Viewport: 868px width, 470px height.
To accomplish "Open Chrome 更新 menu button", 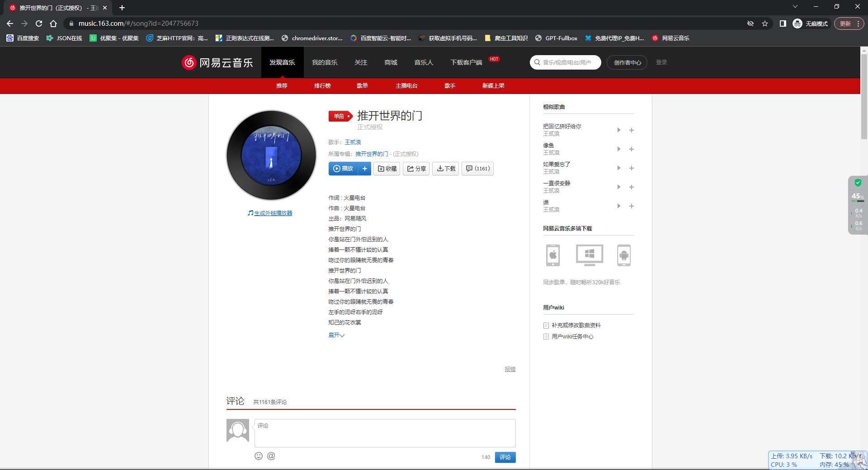I will [849, 23].
